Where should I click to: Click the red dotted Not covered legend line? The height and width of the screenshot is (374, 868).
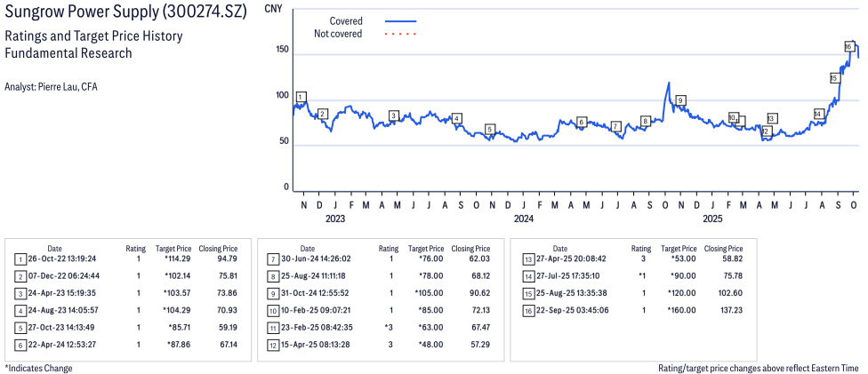(x=400, y=34)
